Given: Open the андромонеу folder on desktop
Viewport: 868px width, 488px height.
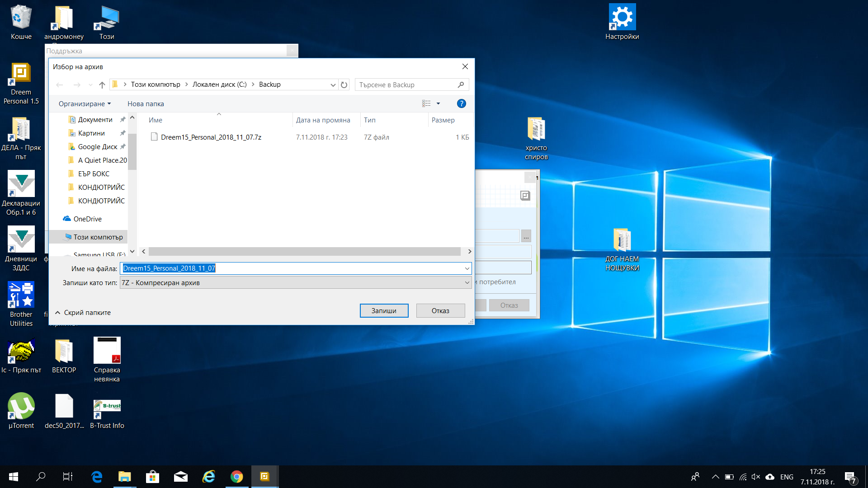Looking at the screenshot, I should tap(64, 23).
